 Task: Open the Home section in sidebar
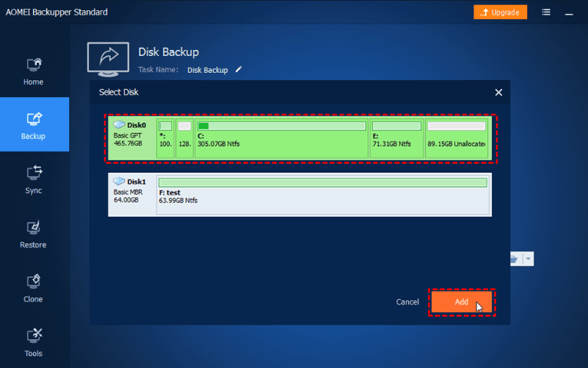[33, 71]
